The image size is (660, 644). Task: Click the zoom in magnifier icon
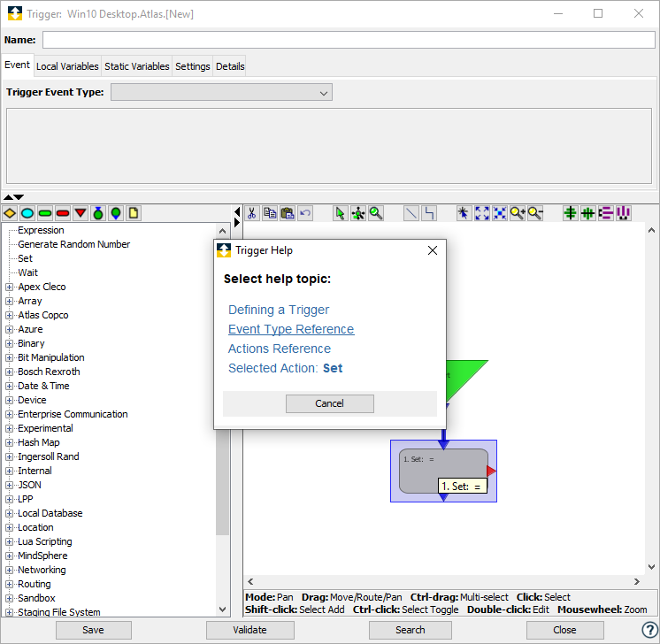[518, 213]
